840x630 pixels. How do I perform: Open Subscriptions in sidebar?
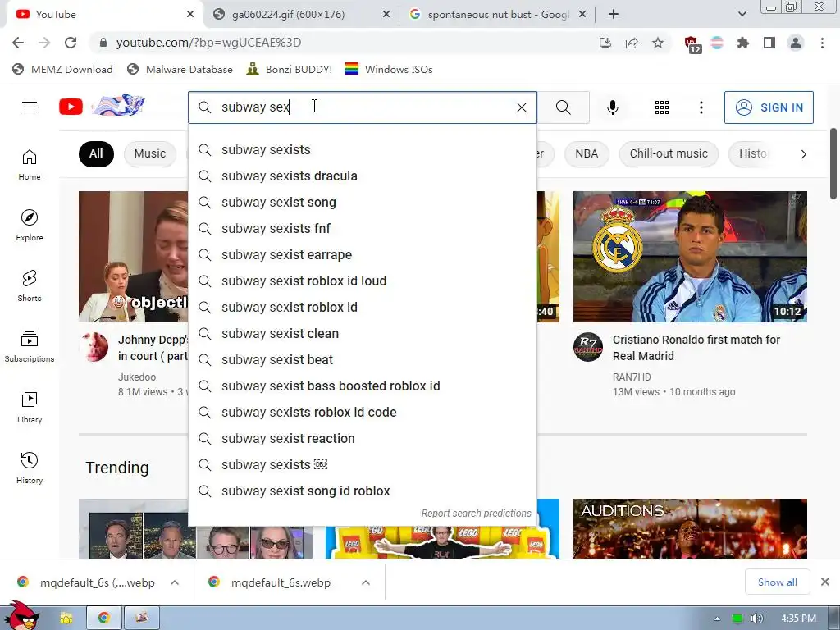tap(30, 347)
